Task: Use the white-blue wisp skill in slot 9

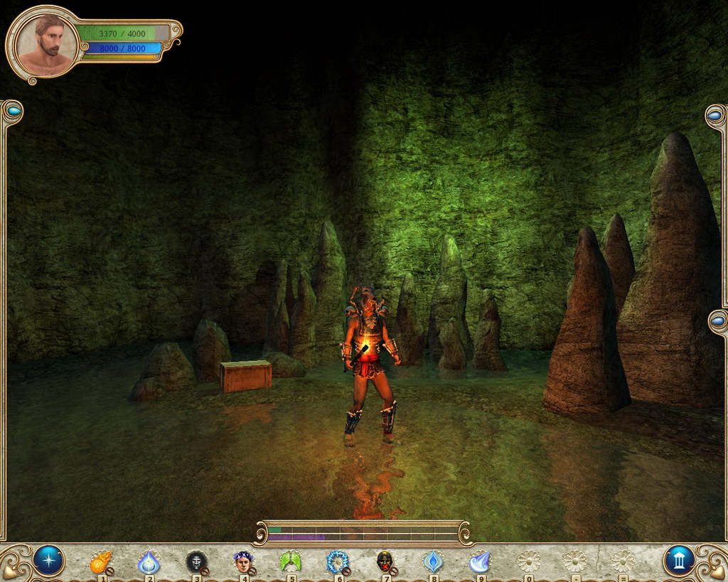Action: pyautogui.click(x=480, y=562)
